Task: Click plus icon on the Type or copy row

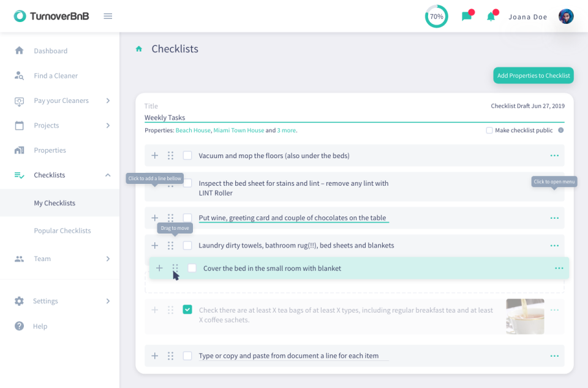Action: click(x=154, y=356)
